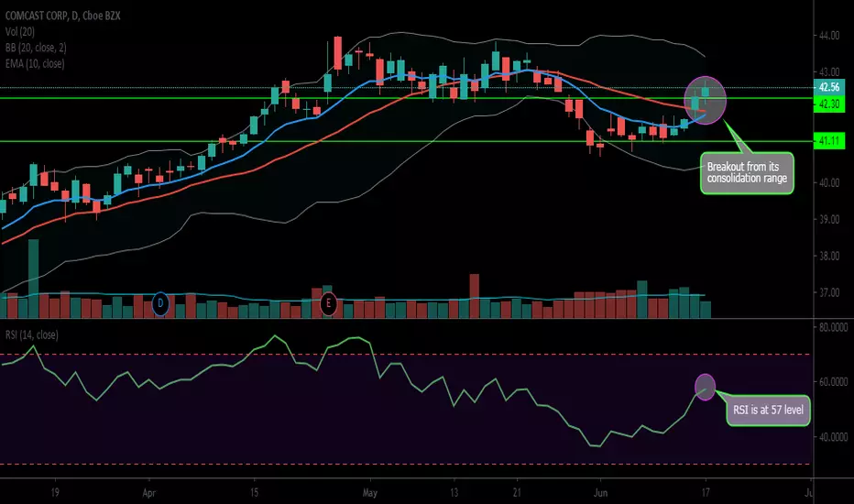Click the 60.0000 RSI axis value
This screenshot has width=854, height=504.
click(x=833, y=382)
